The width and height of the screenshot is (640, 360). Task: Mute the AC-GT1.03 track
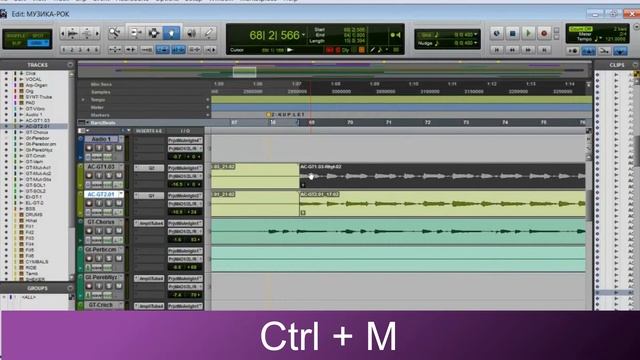[x=118, y=176]
